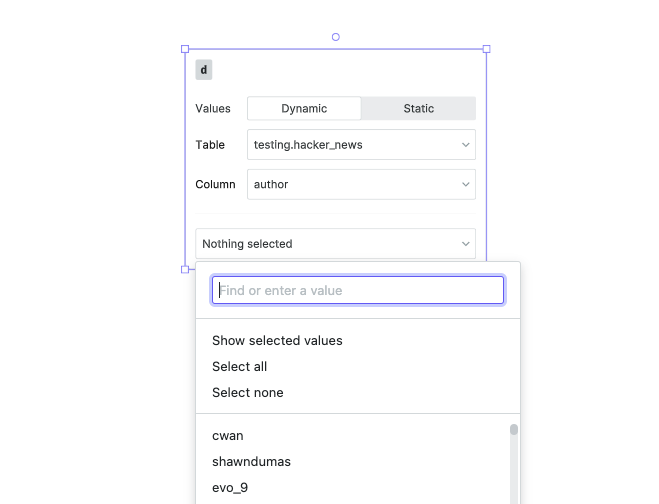Click the rotation handle circle above the widget
Screen dimensions: 659x504
coord(335,37)
